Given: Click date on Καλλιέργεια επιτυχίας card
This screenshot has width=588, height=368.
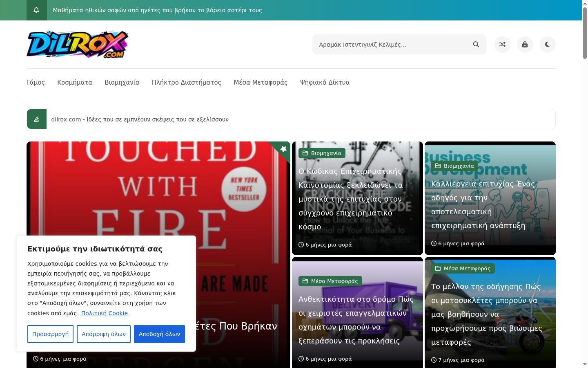Looking at the screenshot, I should [458, 244].
